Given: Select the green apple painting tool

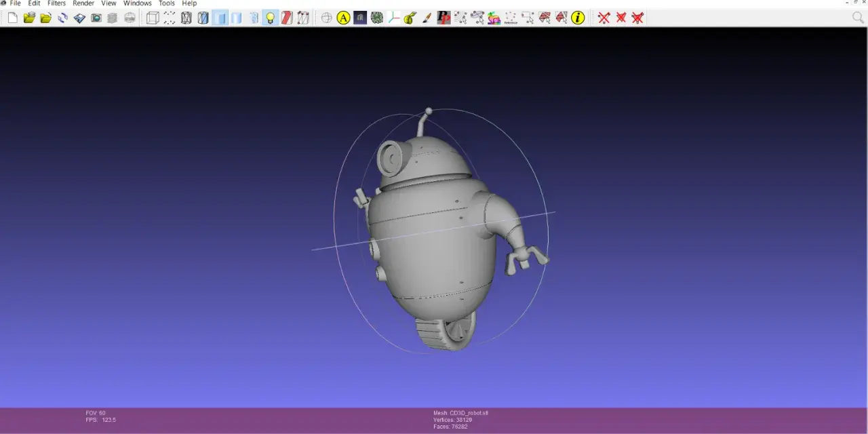Looking at the screenshot, I should coord(410,18).
